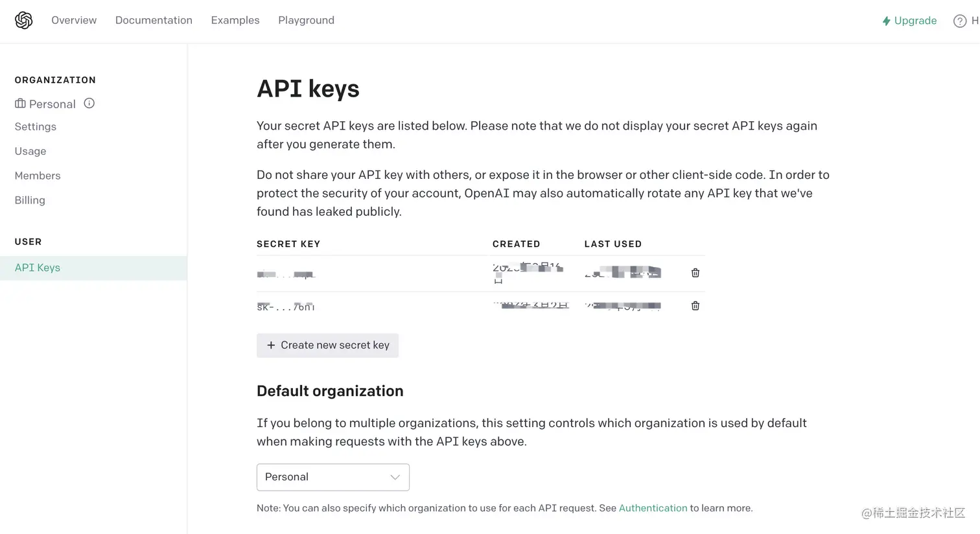Screen dimensions: 980x534
Task: Select API Keys in the sidebar
Action: point(38,268)
